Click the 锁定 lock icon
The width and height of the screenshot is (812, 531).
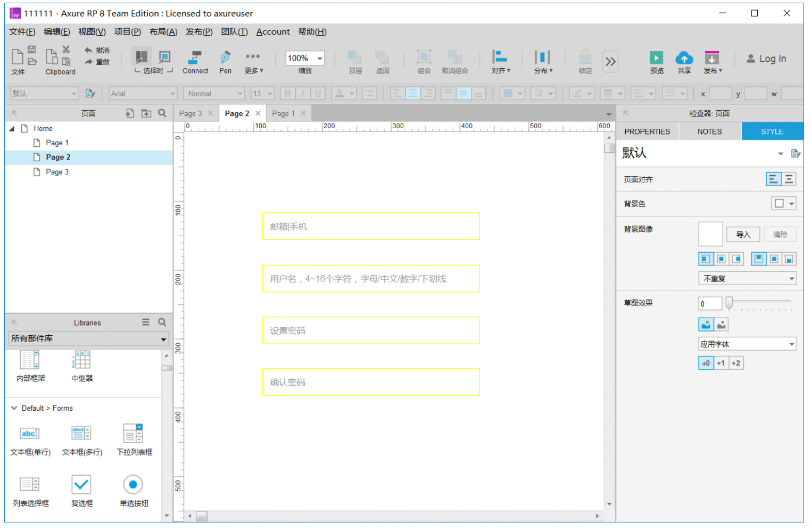point(585,62)
